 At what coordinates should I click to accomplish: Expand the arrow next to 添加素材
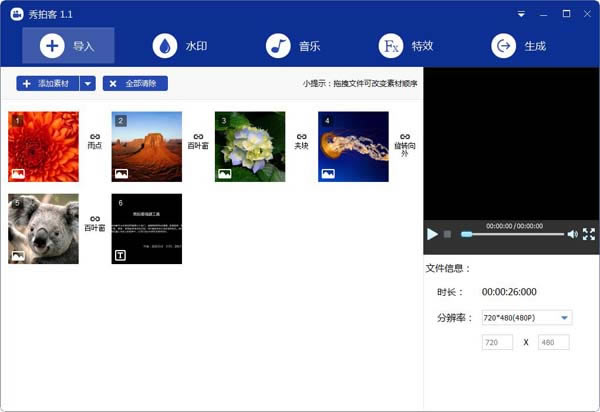click(x=88, y=84)
